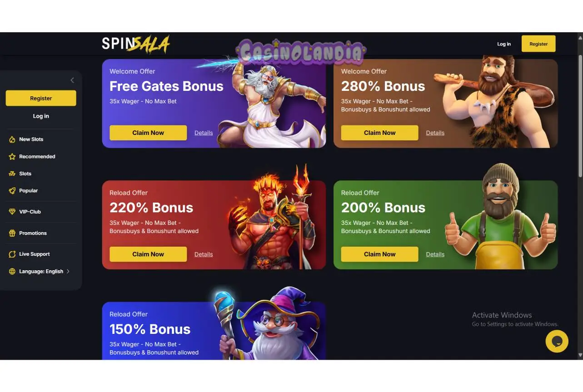Screen dimensions: 583x392
Task: Select the Recommended star icon
Action: 12,157
